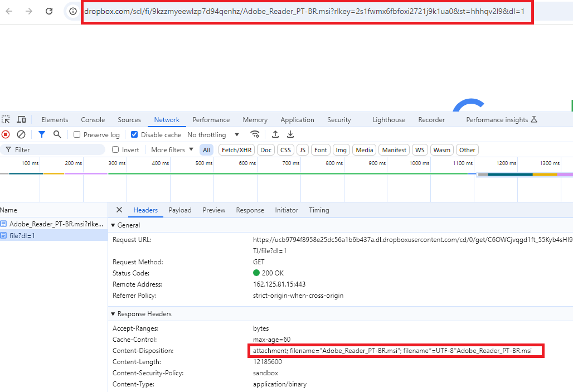The height and width of the screenshot is (392, 573).
Task: Filter requests by Doc type
Action: click(x=266, y=150)
